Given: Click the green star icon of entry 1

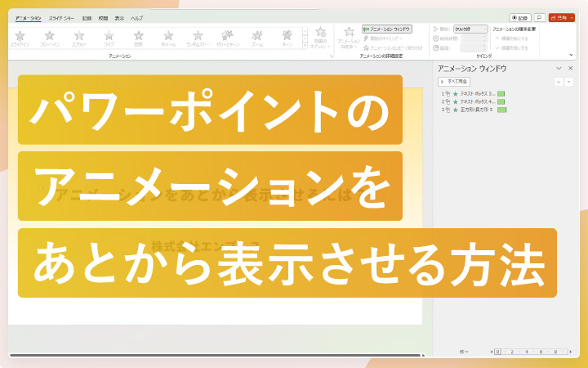Looking at the screenshot, I should coord(455,94).
